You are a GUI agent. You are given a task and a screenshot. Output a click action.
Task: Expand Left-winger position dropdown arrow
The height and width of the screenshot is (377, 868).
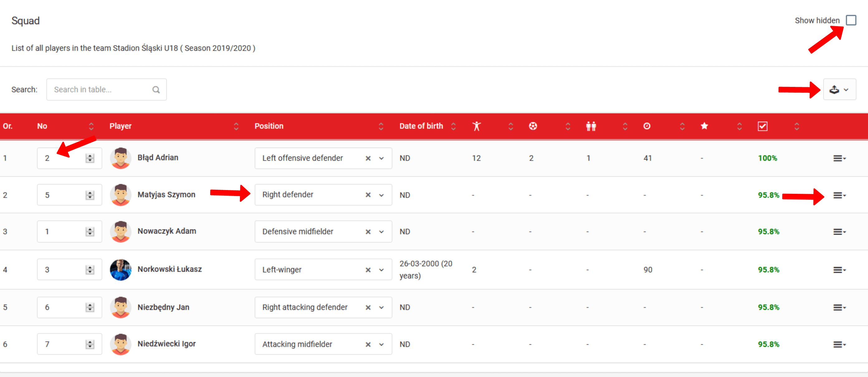click(381, 270)
